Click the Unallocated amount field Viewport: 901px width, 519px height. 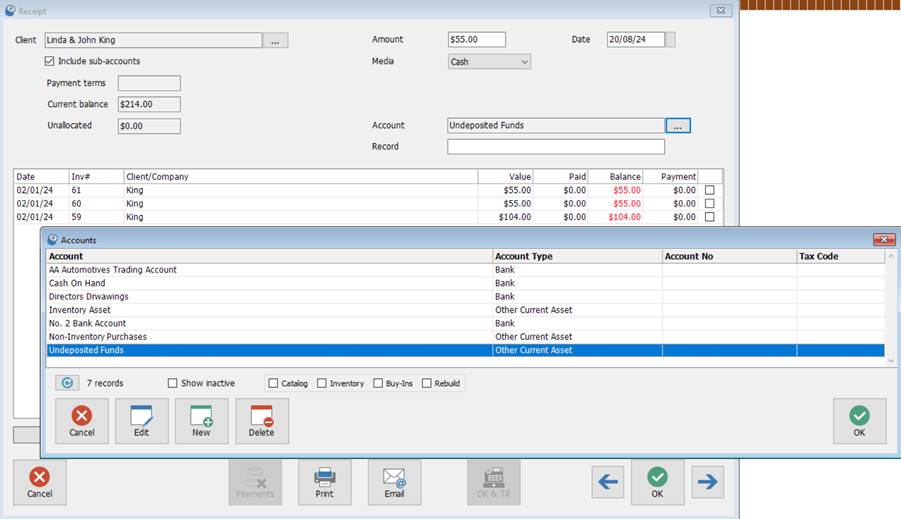(149, 126)
